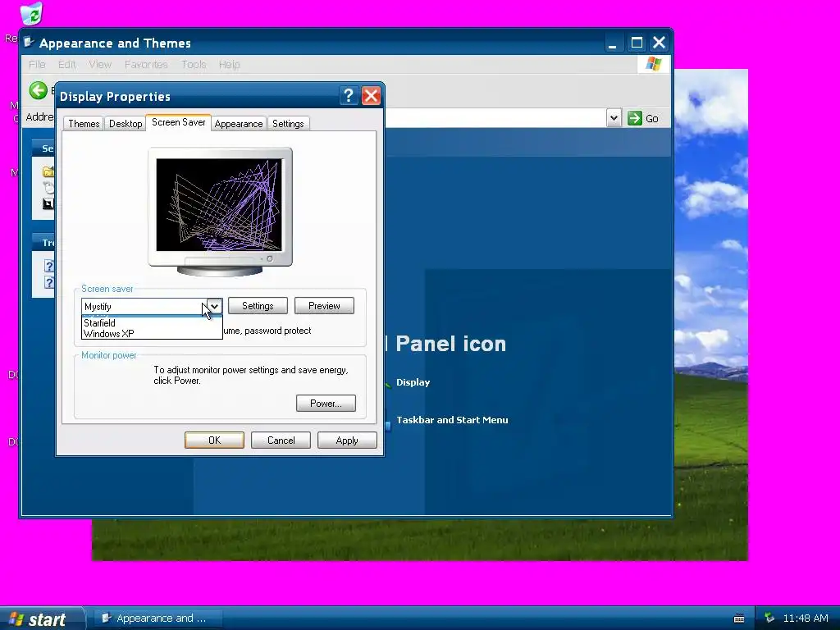Open the Appearance tab
The height and width of the screenshot is (630, 840).
pyautogui.click(x=239, y=124)
